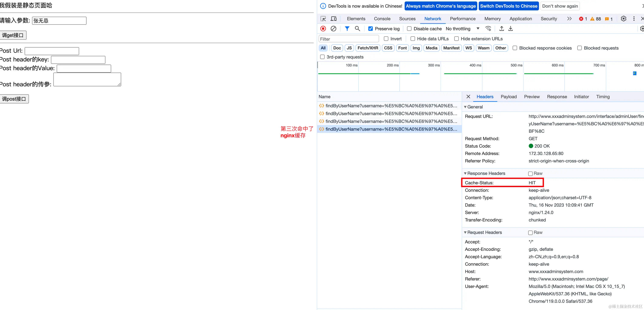The width and height of the screenshot is (644, 310).
Task: Open the Response tab of request
Action: (557, 97)
